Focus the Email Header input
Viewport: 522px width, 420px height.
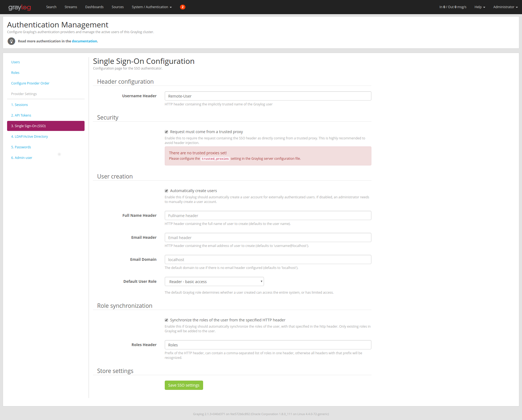(268, 237)
